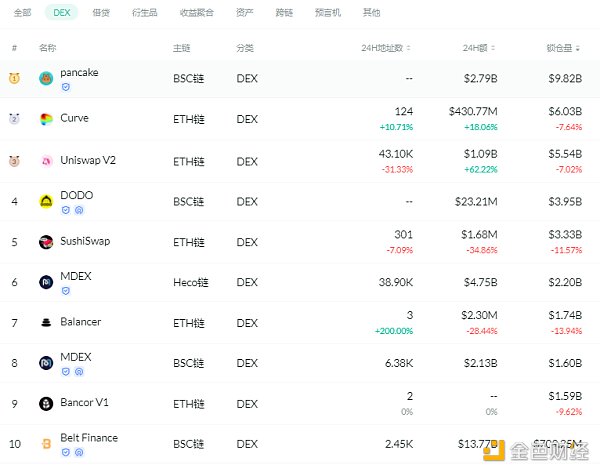Sort by 24H地址数 column
The width and height of the screenshot is (600, 472).
tap(386, 48)
